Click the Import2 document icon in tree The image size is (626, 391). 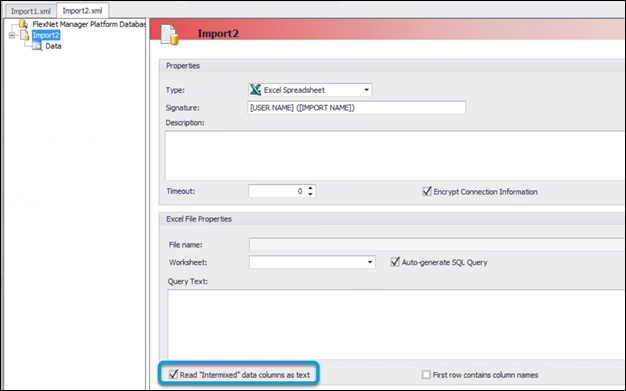click(24, 36)
